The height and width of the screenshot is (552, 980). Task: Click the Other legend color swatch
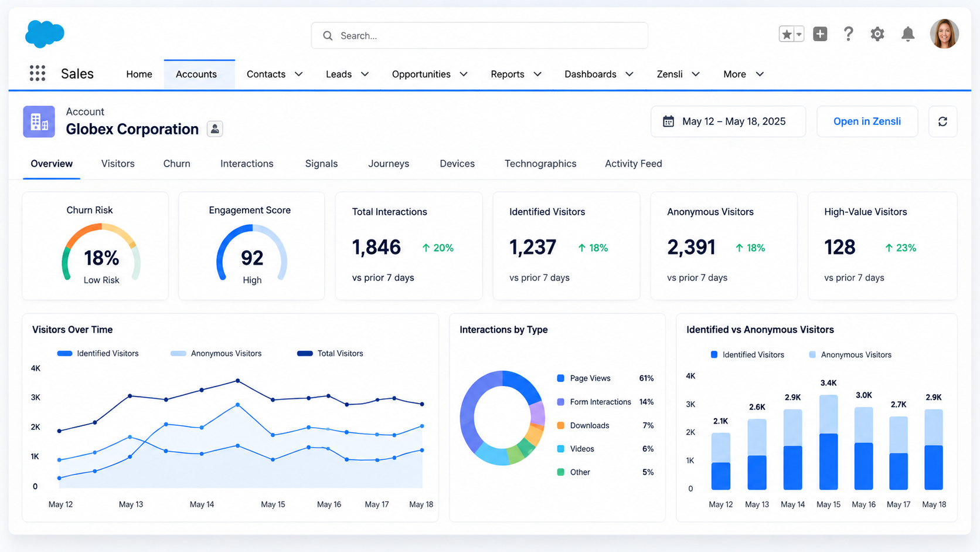pos(560,472)
